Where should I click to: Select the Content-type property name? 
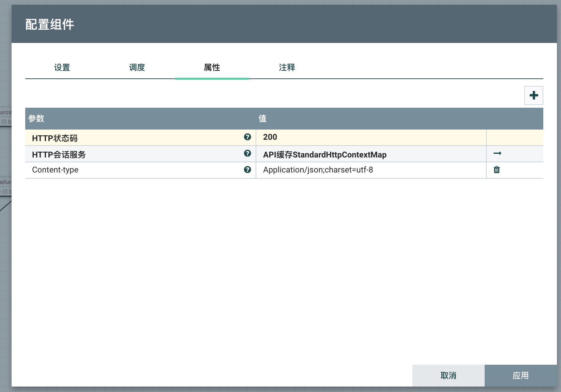coord(55,170)
